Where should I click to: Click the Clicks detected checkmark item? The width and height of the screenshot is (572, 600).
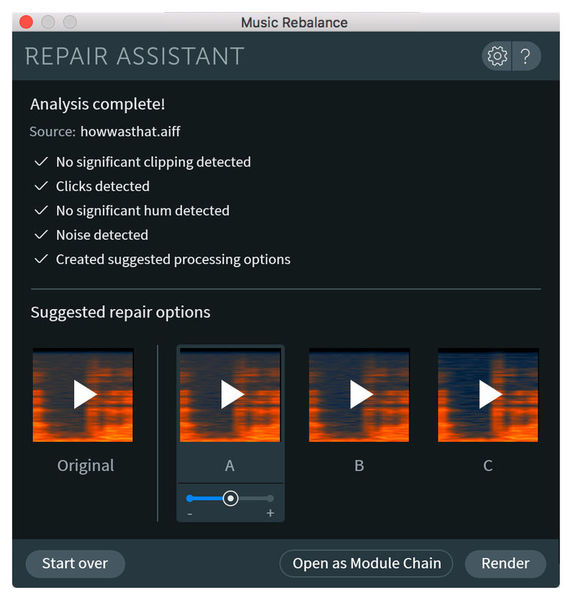click(x=92, y=186)
